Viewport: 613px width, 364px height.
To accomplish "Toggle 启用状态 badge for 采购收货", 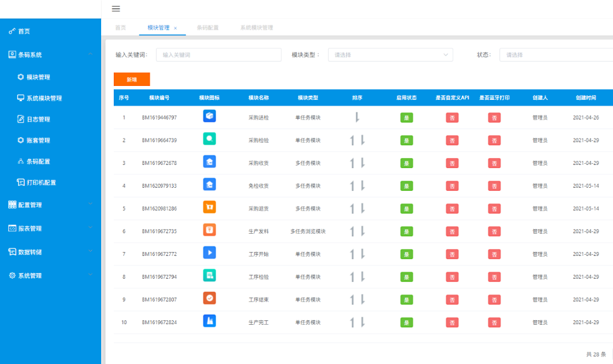I will [x=406, y=163].
